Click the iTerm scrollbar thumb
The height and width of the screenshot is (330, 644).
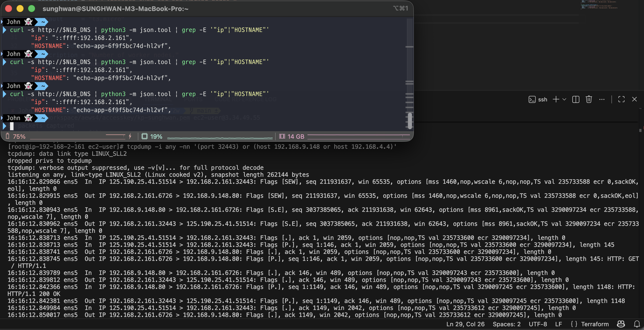pyautogui.click(x=410, y=121)
